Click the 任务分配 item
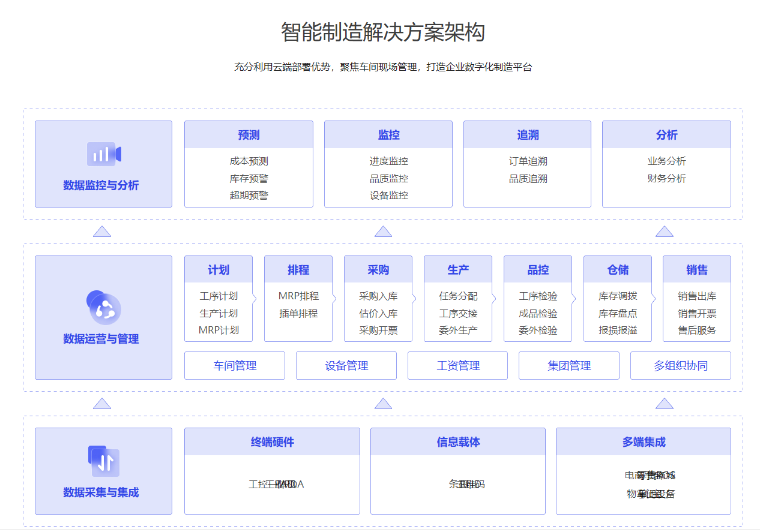The width and height of the screenshot is (760, 532). point(458,296)
